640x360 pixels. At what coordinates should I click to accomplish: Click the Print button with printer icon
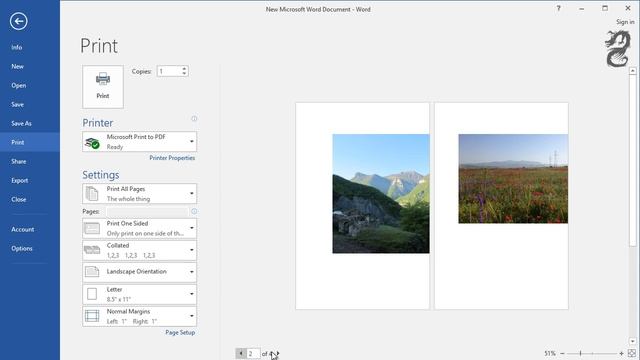click(103, 87)
